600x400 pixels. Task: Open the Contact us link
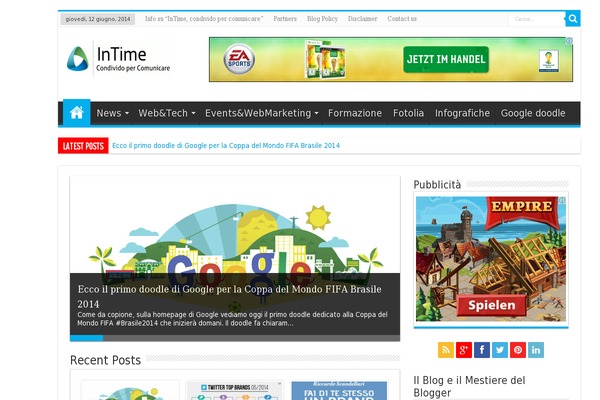click(402, 19)
